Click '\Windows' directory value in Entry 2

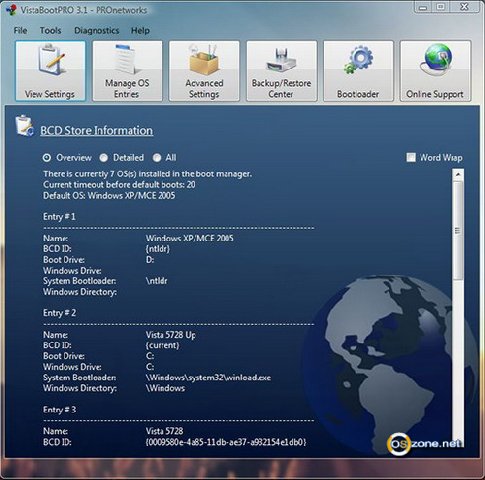[x=165, y=388]
